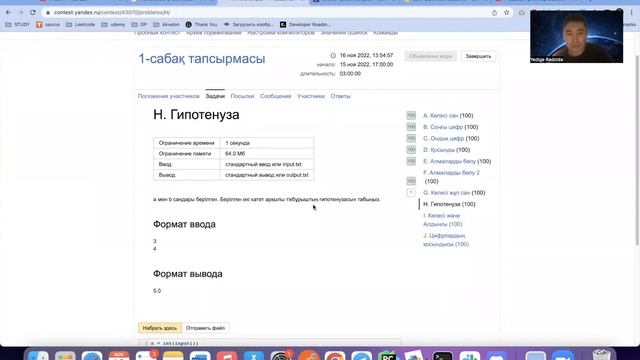Image resolution: width=640 pixels, height=360 pixels.
Task: Click the clock icon next to current time
Action: [333, 56]
